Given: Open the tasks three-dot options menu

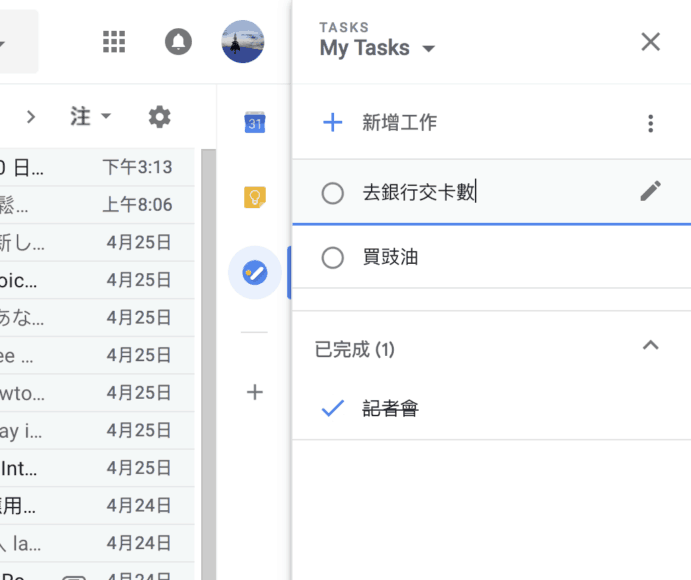Looking at the screenshot, I should coord(650,123).
